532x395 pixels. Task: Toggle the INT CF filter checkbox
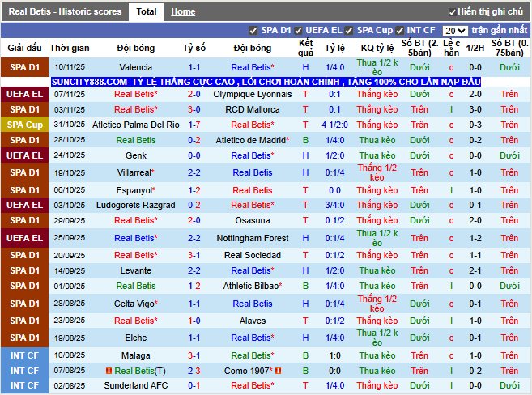pyautogui.click(x=400, y=31)
